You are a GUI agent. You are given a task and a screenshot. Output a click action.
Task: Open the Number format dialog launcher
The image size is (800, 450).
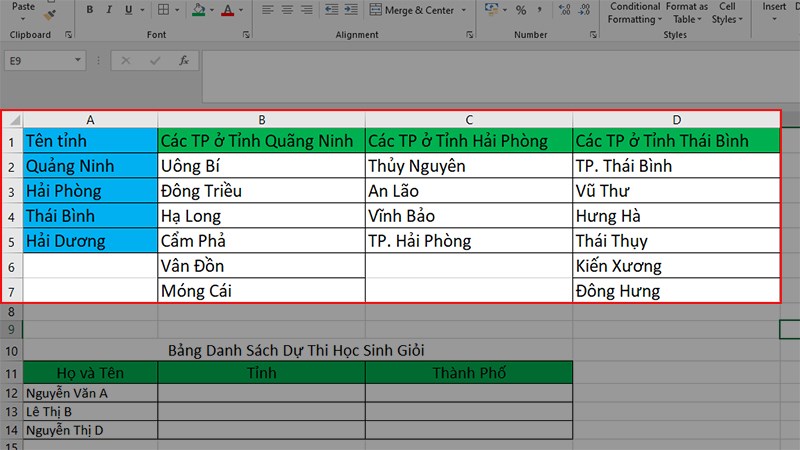pyautogui.click(x=593, y=35)
